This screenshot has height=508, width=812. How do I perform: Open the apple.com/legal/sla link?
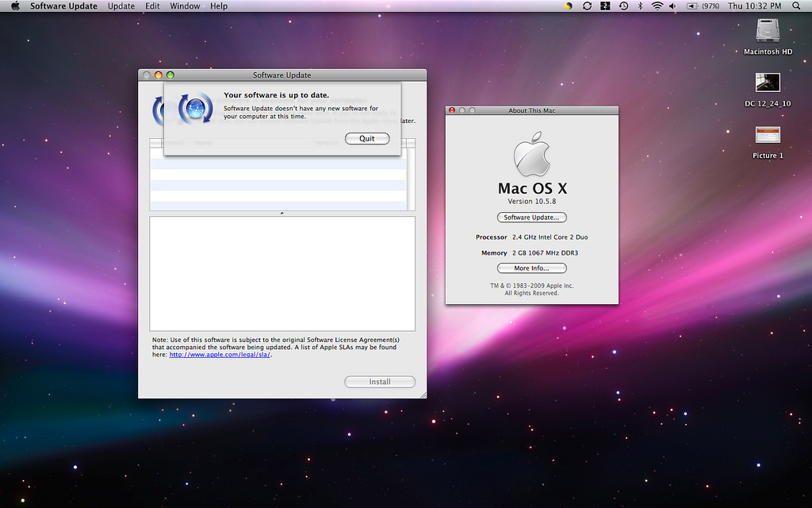coord(220,355)
